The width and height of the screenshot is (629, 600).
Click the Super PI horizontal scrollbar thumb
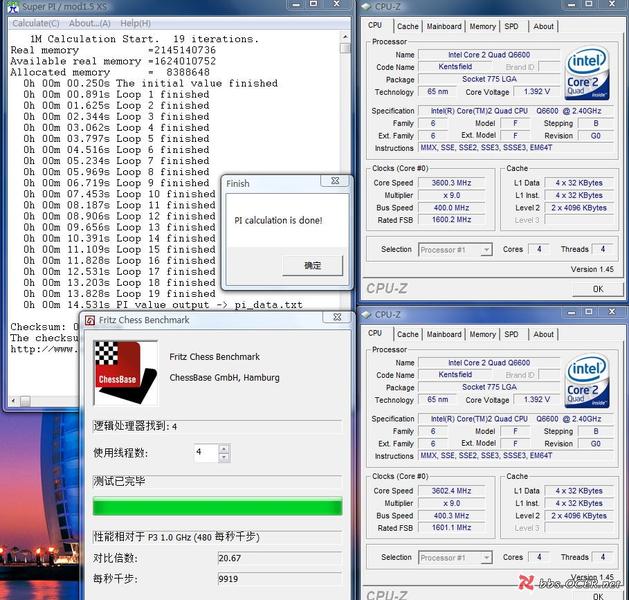25,401
